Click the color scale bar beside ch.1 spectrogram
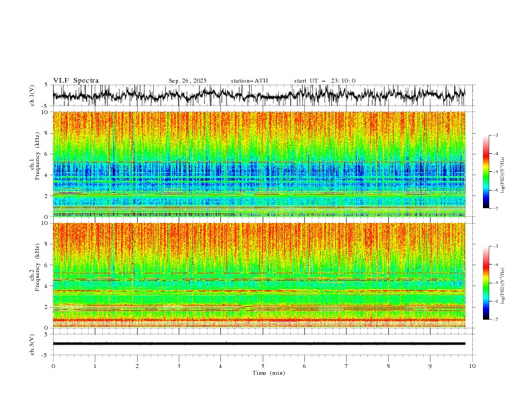The height and width of the screenshot is (411, 532). [486, 172]
